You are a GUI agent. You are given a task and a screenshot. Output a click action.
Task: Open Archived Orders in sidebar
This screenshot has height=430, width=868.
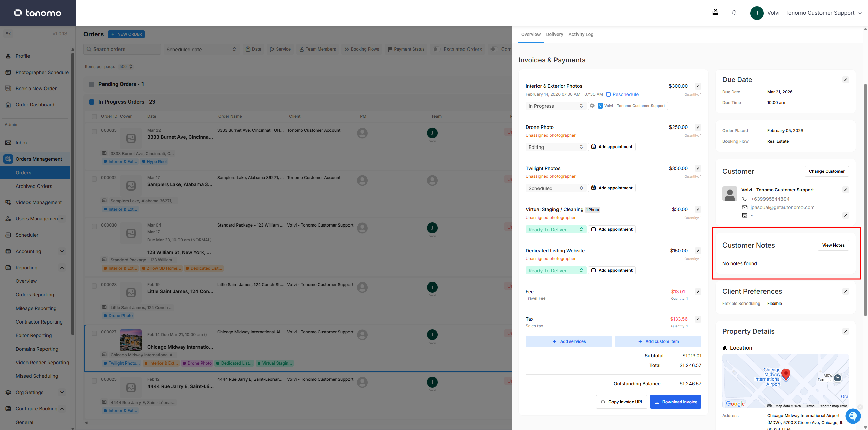tap(34, 186)
